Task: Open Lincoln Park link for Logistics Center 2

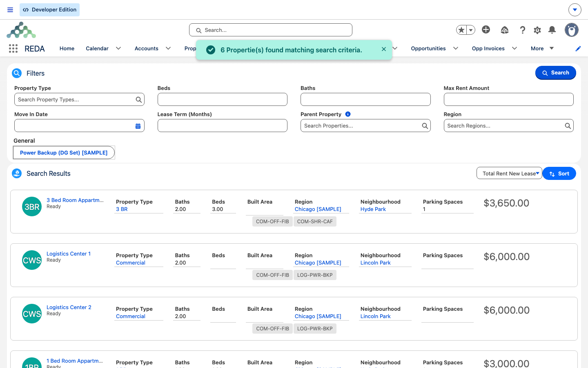Action: (x=376, y=316)
